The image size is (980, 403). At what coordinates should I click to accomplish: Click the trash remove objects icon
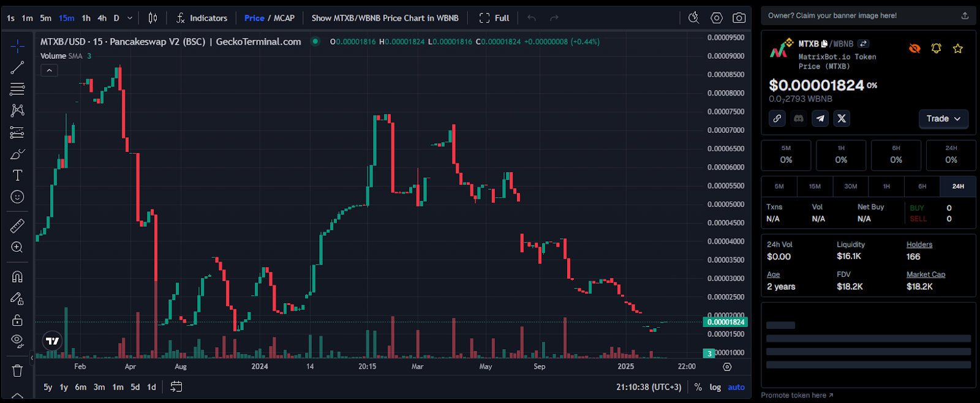pos(17,371)
